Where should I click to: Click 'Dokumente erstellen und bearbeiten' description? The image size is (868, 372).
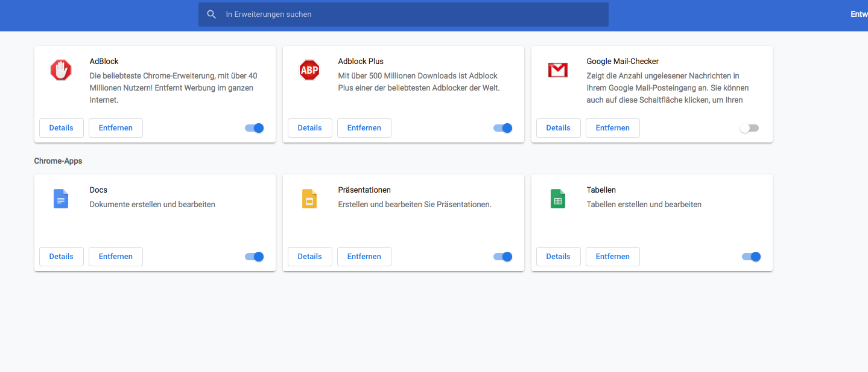pyautogui.click(x=153, y=205)
